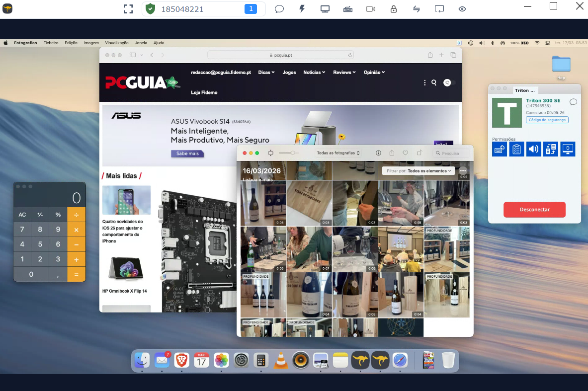
Task: Toggle the keyboard and mouse permission
Action: 500,149
